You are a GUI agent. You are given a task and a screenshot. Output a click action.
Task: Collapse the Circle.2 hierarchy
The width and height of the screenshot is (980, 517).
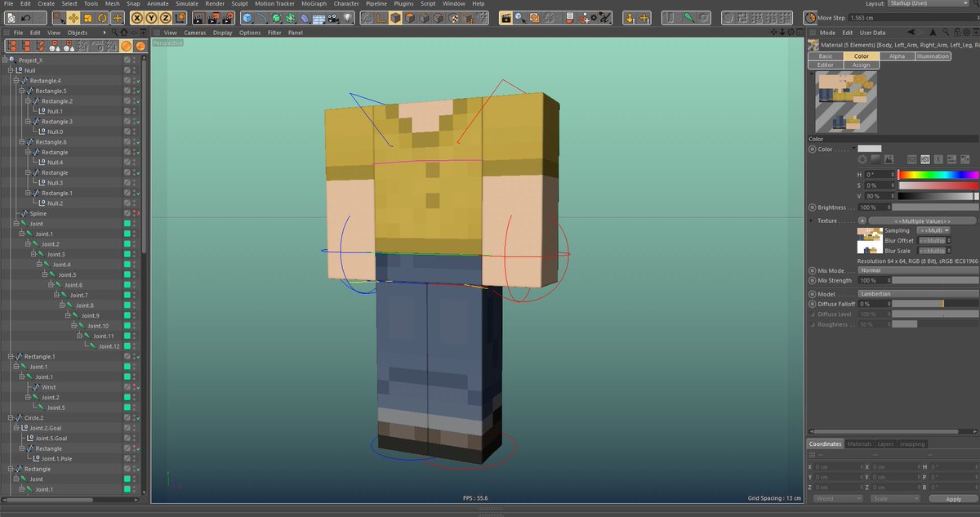tap(12, 417)
